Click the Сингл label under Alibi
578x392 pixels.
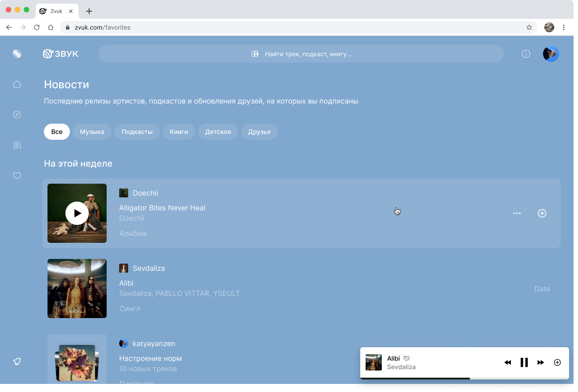coord(130,309)
